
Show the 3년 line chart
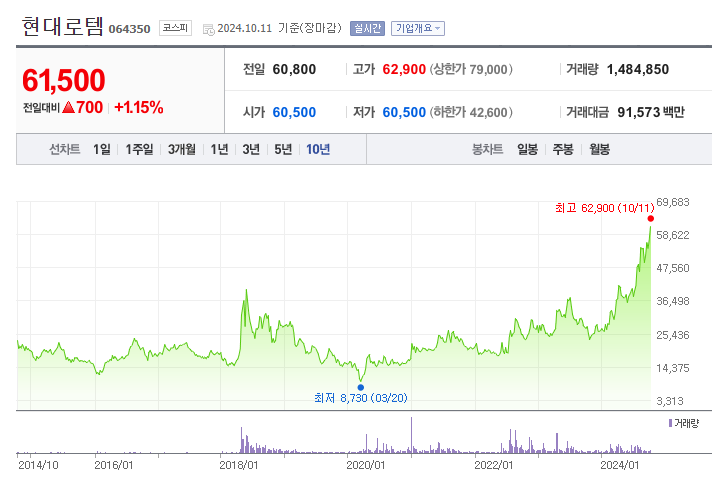(x=251, y=149)
